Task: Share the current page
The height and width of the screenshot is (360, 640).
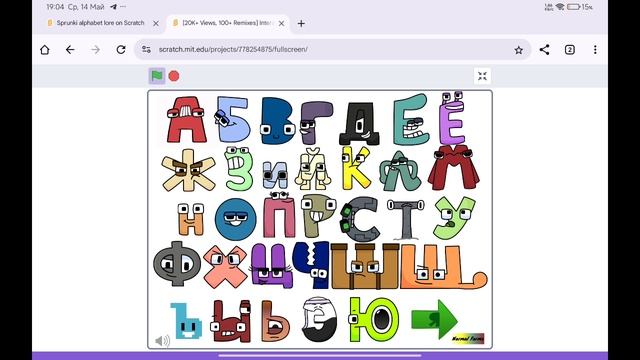Action: pyautogui.click(x=544, y=49)
